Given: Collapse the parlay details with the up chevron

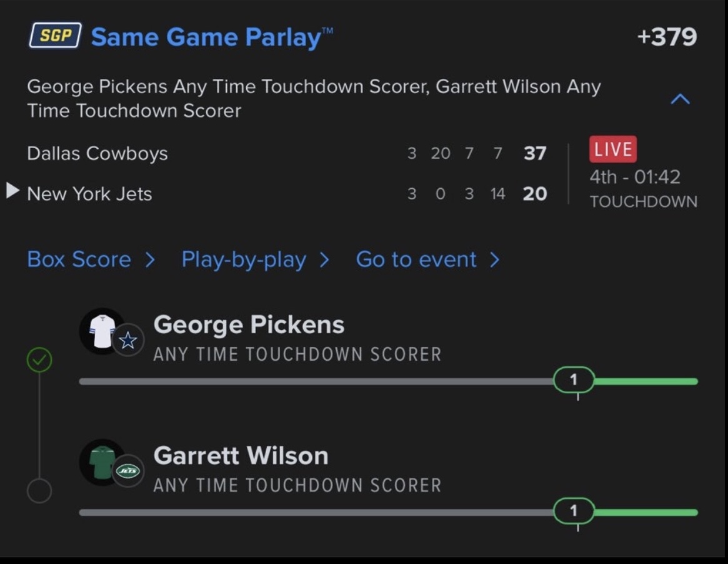Looking at the screenshot, I should 680,99.
